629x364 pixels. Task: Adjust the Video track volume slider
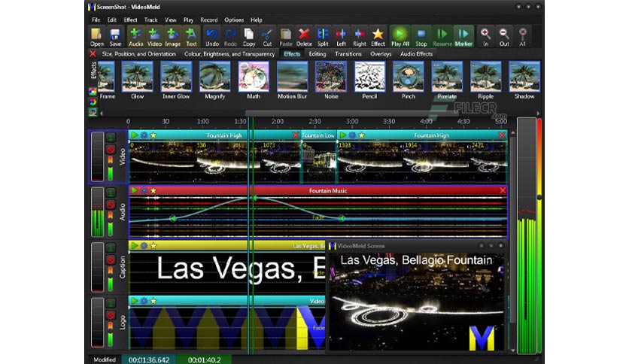pyautogui.click(x=111, y=169)
